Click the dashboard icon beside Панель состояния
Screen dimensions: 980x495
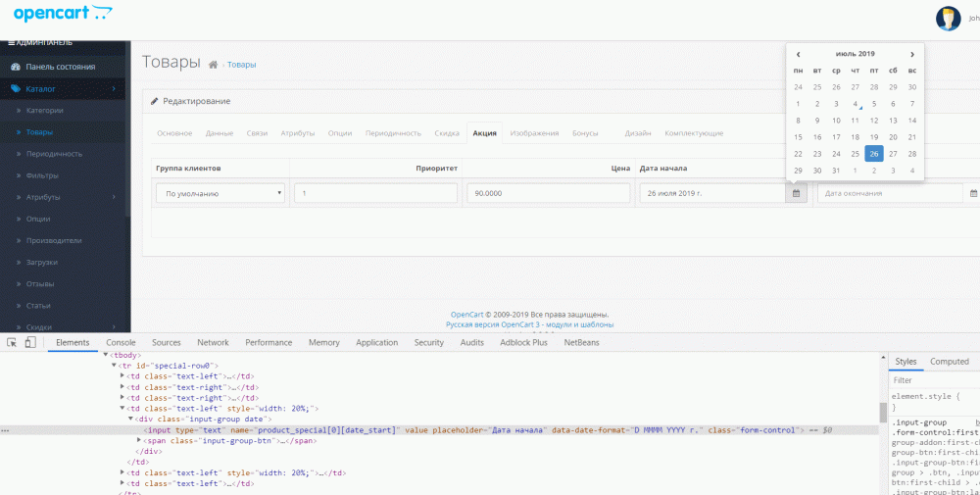click(x=16, y=67)
